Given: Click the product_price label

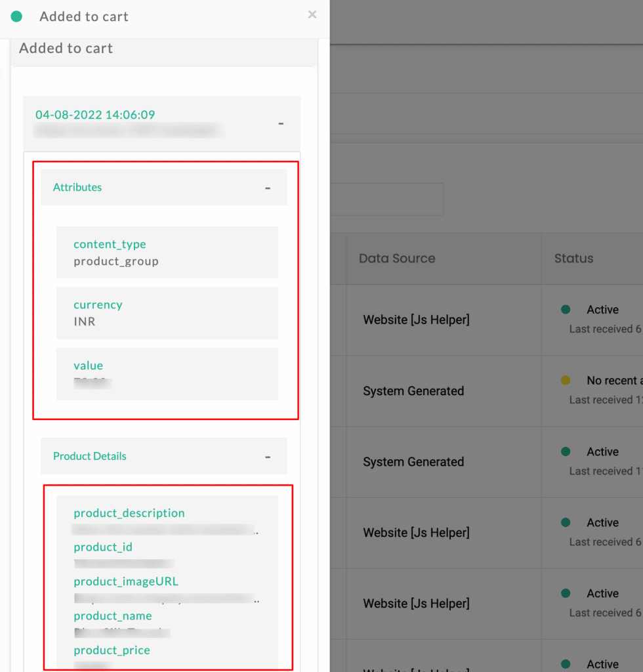Looking at the screenshot, I should pos(112,650).
